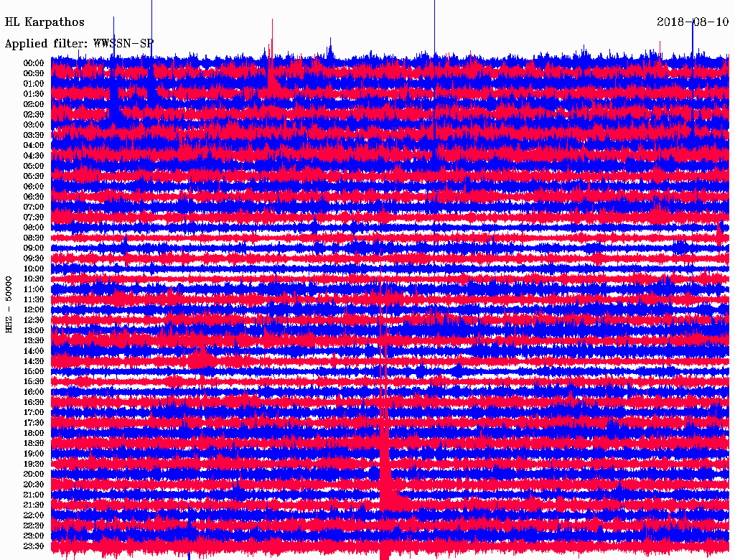The image size is (735, 560).
Task: Select the 00:00 time label
Action: 34,63
